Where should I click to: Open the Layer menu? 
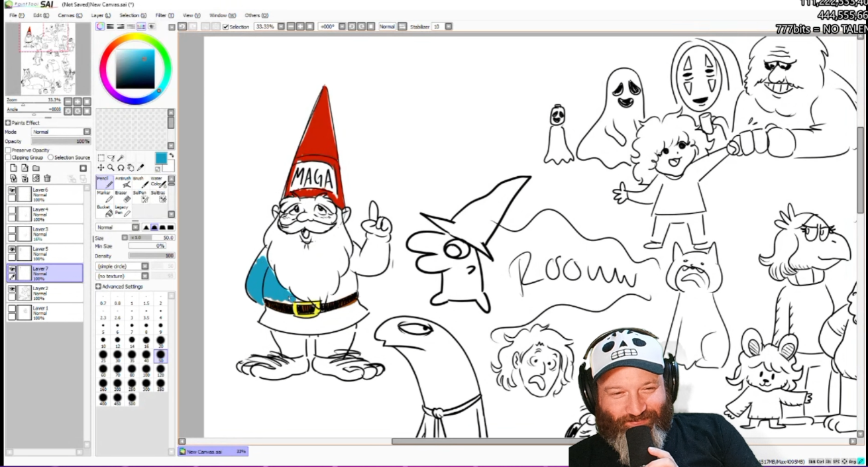[101, 15]
